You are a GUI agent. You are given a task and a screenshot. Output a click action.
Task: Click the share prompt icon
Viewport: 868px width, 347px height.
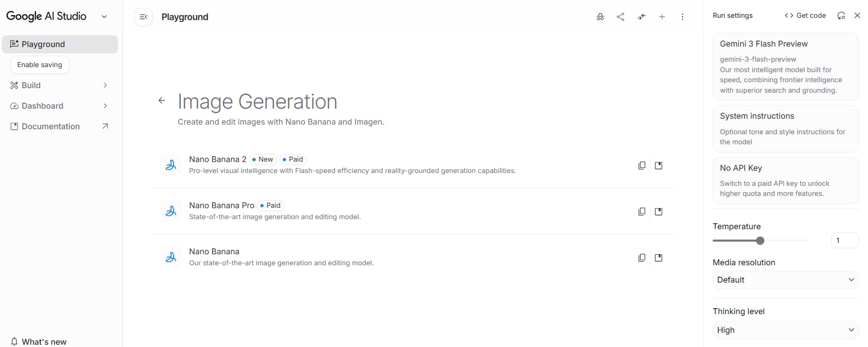point(620,17)
